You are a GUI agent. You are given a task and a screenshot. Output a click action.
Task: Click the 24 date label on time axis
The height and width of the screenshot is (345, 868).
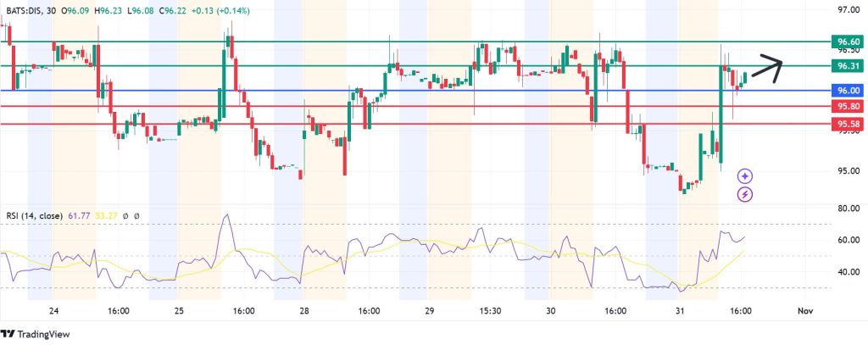(x=53, y=310)
